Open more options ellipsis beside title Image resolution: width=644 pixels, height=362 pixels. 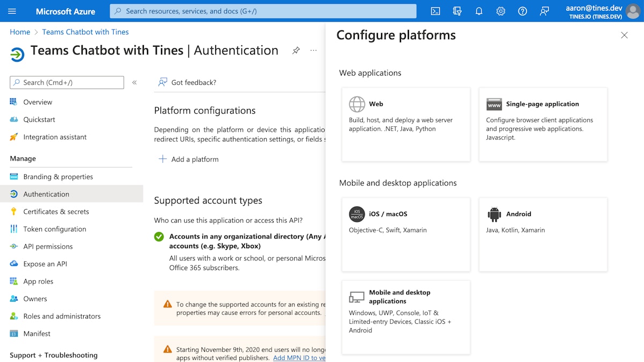click(x=313, y=50)
